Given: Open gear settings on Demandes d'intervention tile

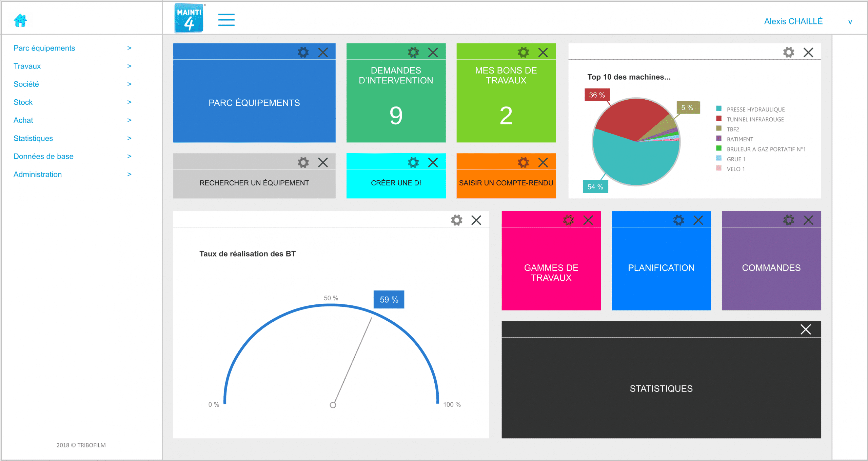Looking at the screenshot, I should point(413,52).
